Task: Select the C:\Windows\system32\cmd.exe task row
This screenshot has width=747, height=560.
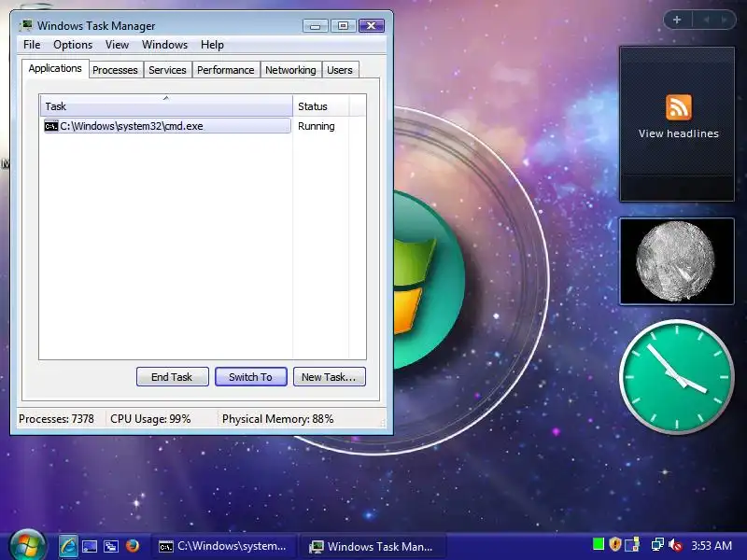Action: click(167, 126)
